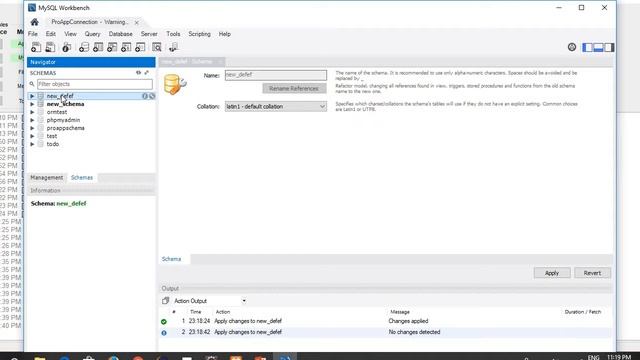Close the new_defef Schema editor tab
640x360 pixels.
click(x=220, y=62)
